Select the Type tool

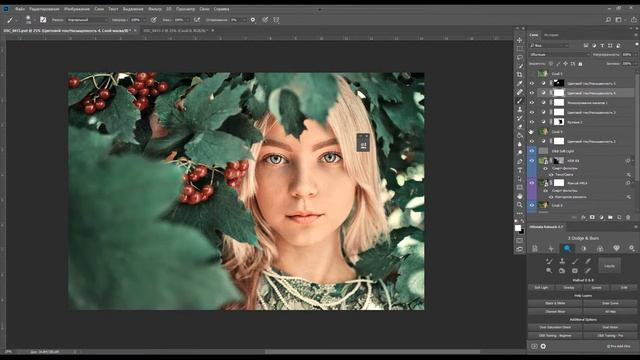[519, 170]
